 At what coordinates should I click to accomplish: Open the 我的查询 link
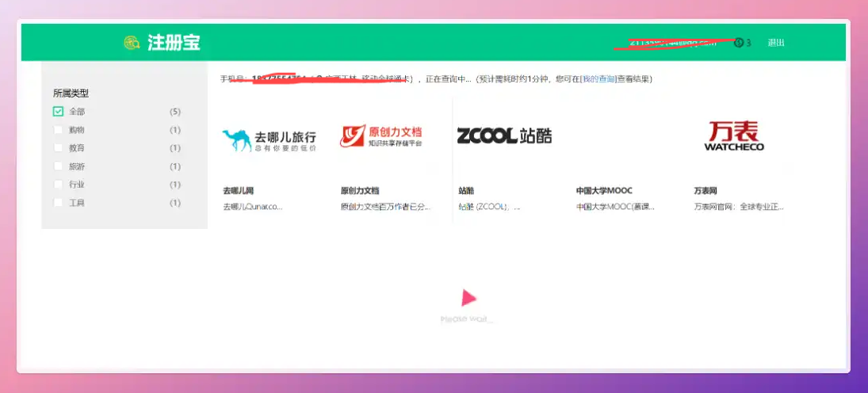598,79
